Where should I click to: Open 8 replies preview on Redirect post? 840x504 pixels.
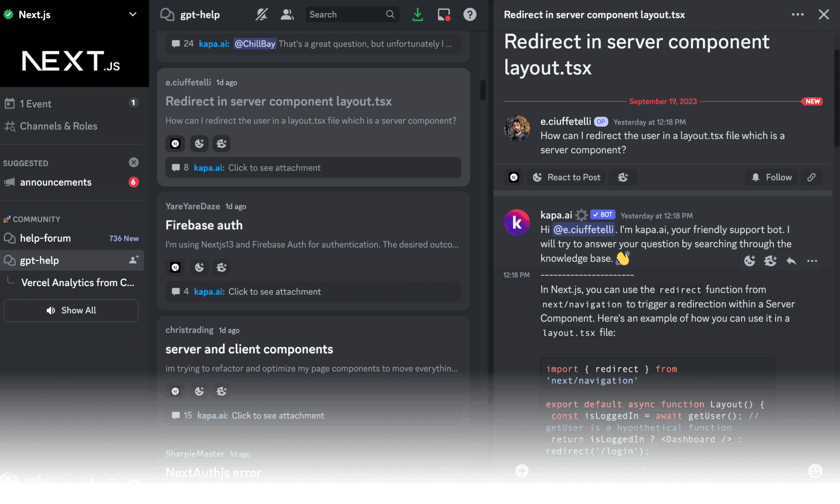(x=313, y=168)
